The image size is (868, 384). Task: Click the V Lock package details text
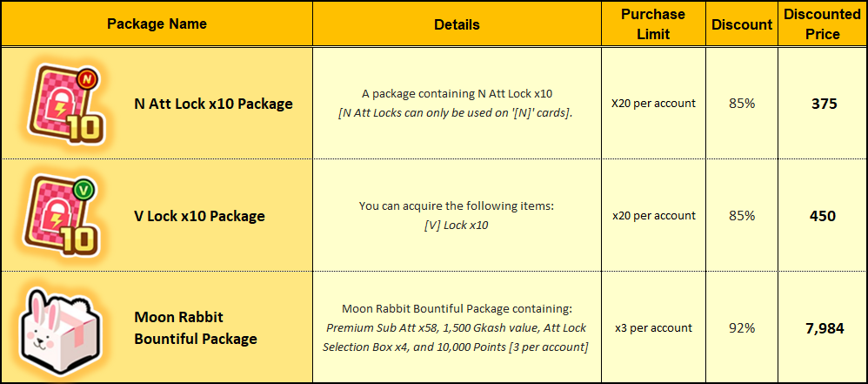(x=457, y=215)
